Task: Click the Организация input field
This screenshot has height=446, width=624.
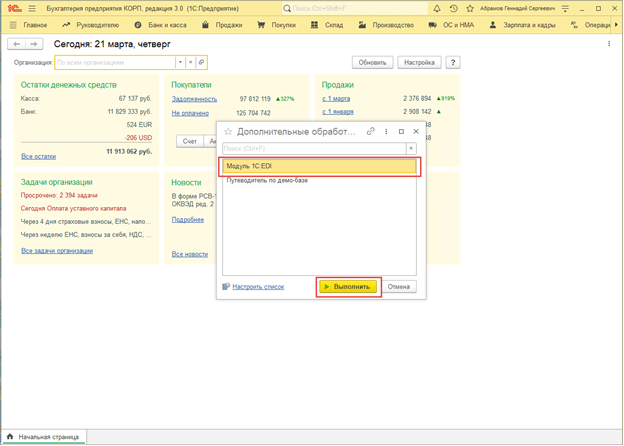Action: [x=115, y=62]
